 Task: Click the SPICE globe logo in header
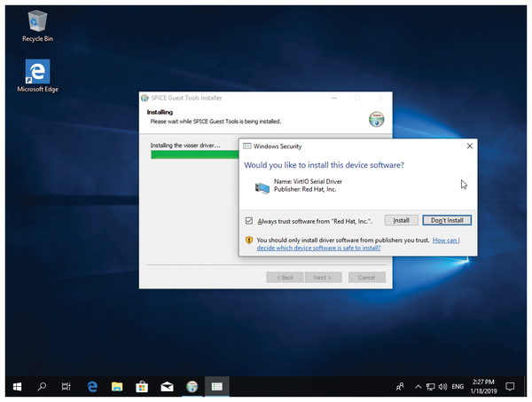377,119
